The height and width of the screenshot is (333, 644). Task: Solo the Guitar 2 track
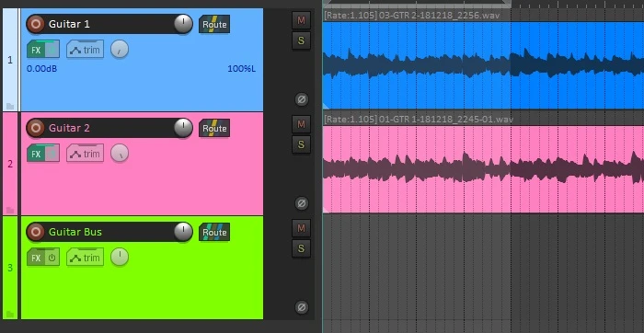(x=301, y=144)
